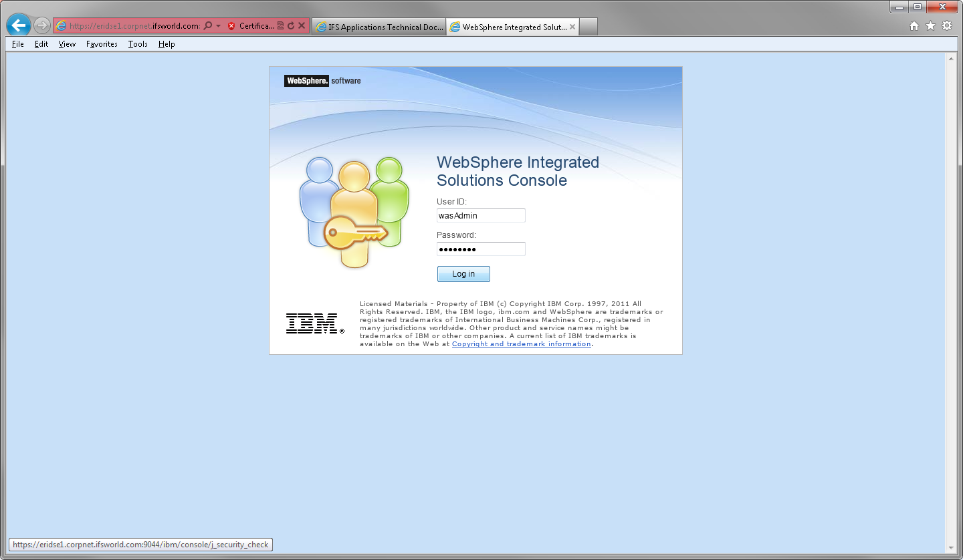Click the WebSphere Integrated Solutions Console heading
Screen dimensions: 963x560
coord(518,171)
